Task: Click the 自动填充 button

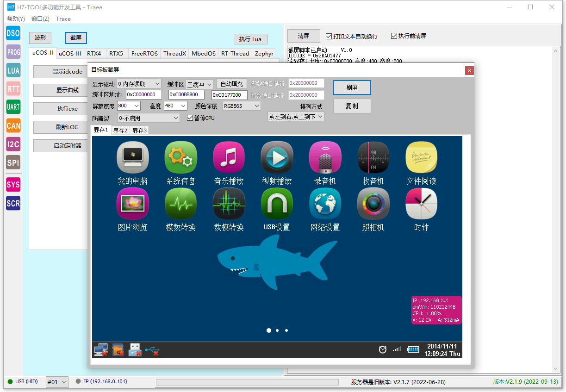Action: click(232, 84)
